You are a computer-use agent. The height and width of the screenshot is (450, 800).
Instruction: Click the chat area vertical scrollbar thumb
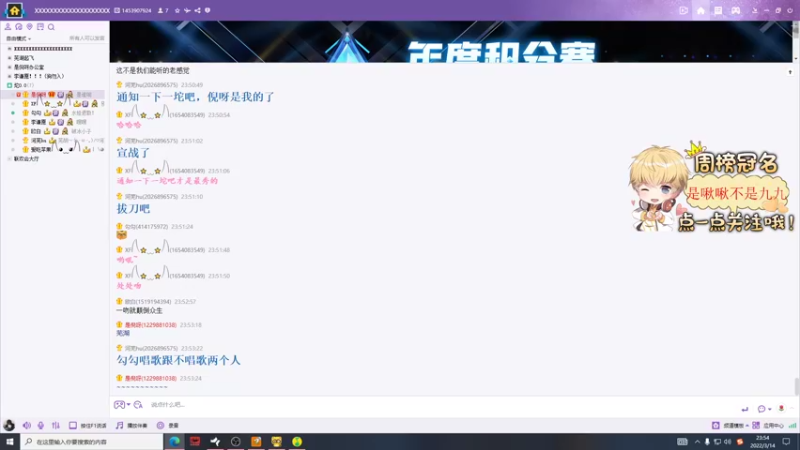(x=797, y=386)
